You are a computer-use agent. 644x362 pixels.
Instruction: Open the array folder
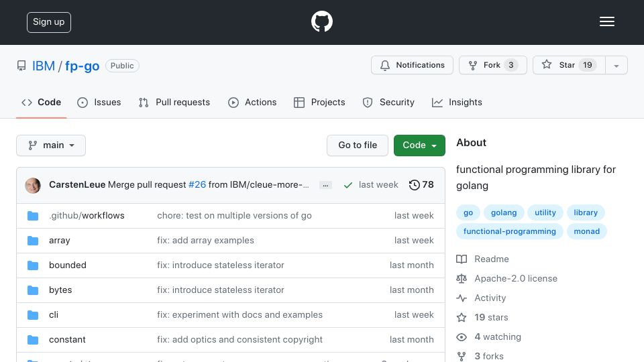[60, 241]
